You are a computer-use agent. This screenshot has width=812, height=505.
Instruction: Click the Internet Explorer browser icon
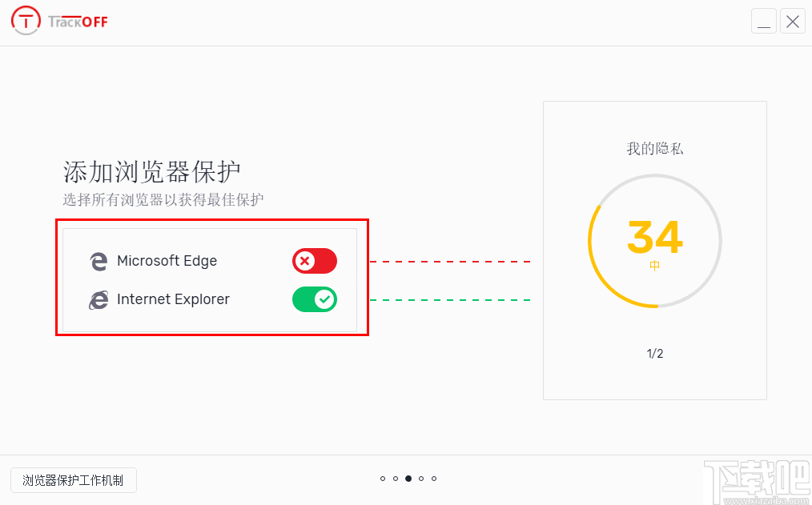pos(98,300)
